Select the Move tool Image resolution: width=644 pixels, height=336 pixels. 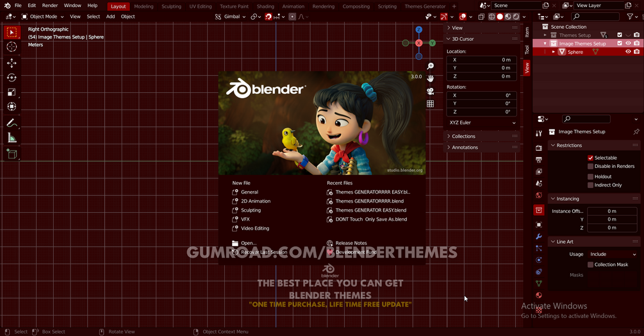click(x=12, y=63)
